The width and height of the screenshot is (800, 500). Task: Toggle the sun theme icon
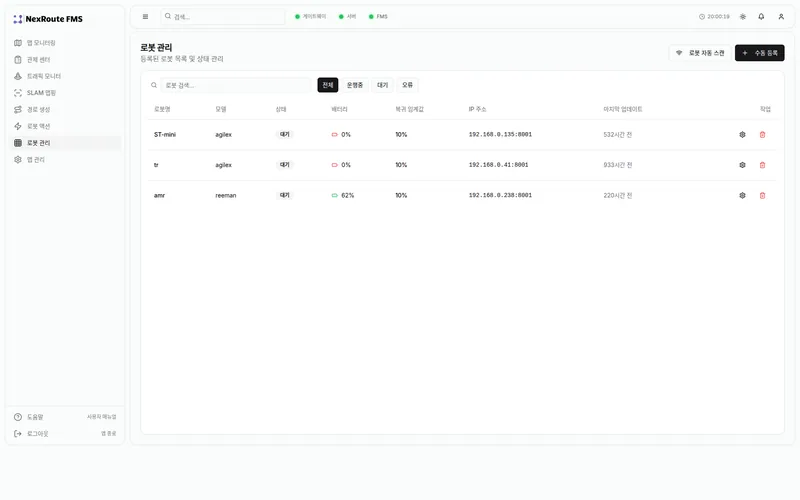click(x=743, y=16)
